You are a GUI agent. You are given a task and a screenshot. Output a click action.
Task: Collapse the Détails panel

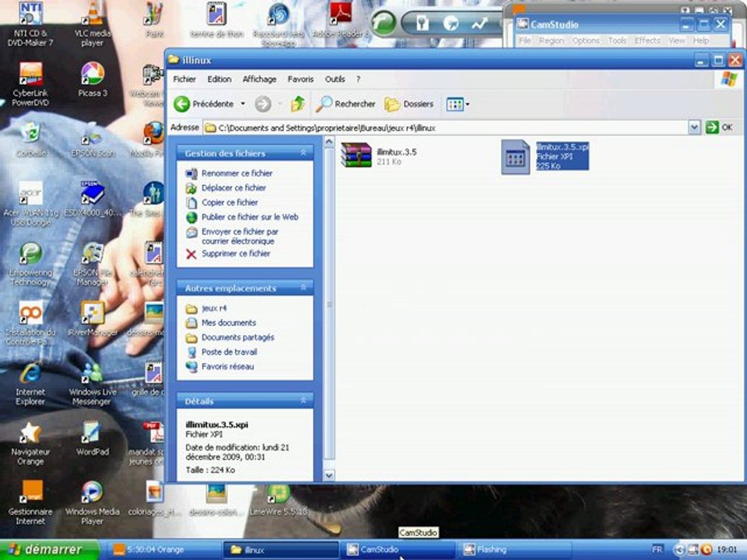pos(303,401)
